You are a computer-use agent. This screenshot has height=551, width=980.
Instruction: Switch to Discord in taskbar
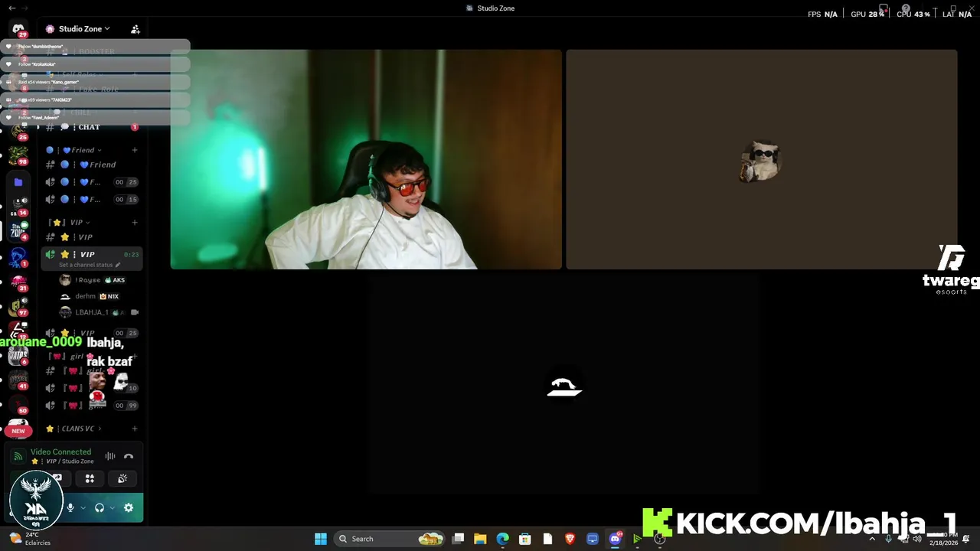pos(615,539)
